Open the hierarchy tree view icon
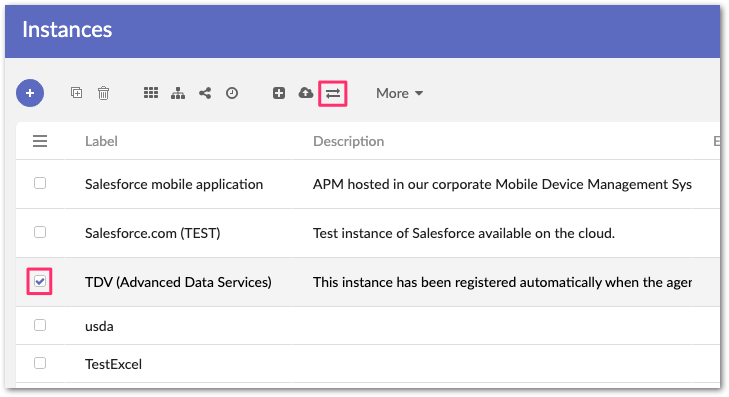 pyautogui.click(x=178, y=93)
